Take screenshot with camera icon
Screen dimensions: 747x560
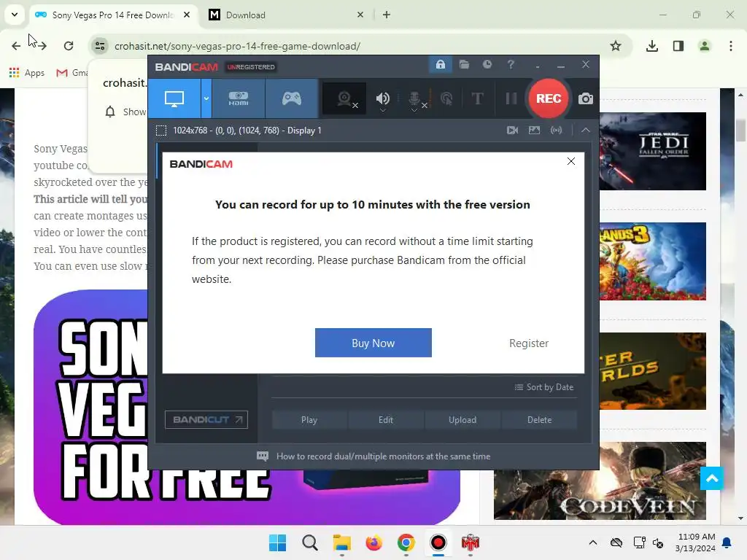(x=586, y=98)
